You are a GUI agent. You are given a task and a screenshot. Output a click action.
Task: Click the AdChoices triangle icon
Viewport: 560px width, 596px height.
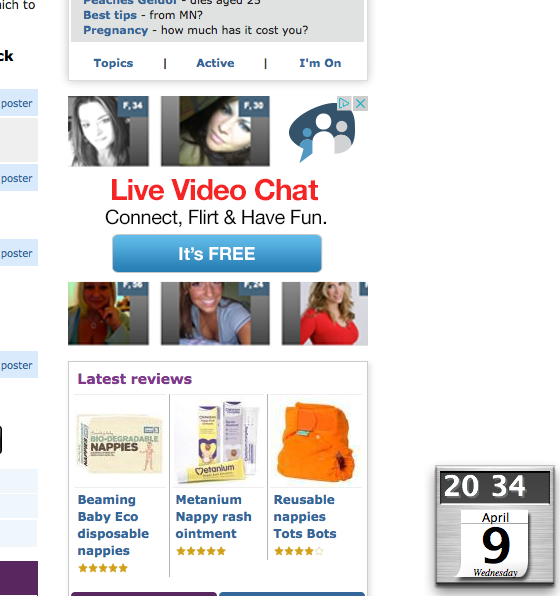(344, 103)
